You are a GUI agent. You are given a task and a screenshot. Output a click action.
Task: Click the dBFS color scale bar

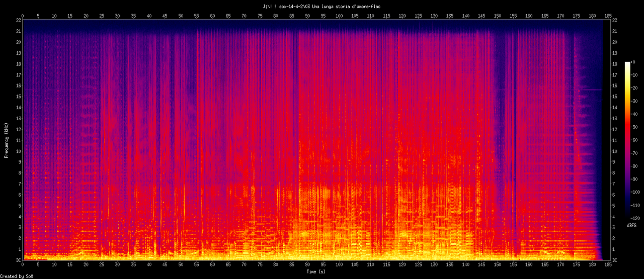tap(626, 140)
